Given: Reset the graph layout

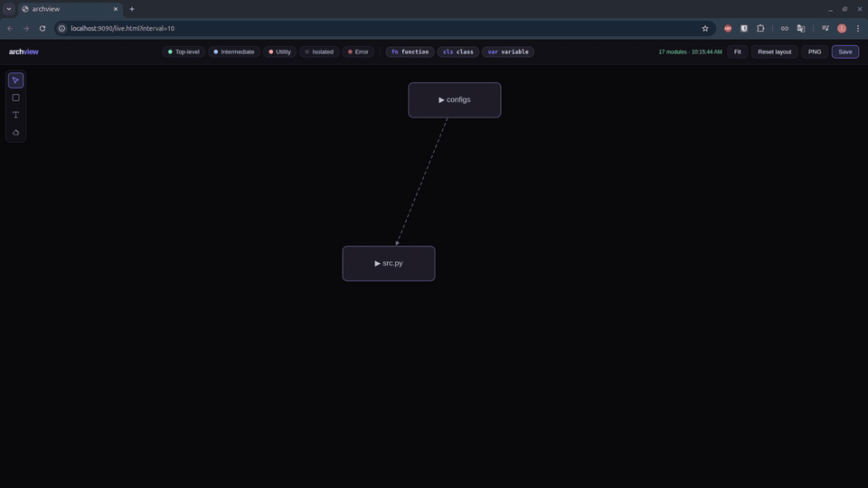Looking at the screenshot, I should (x=775, y=52).
